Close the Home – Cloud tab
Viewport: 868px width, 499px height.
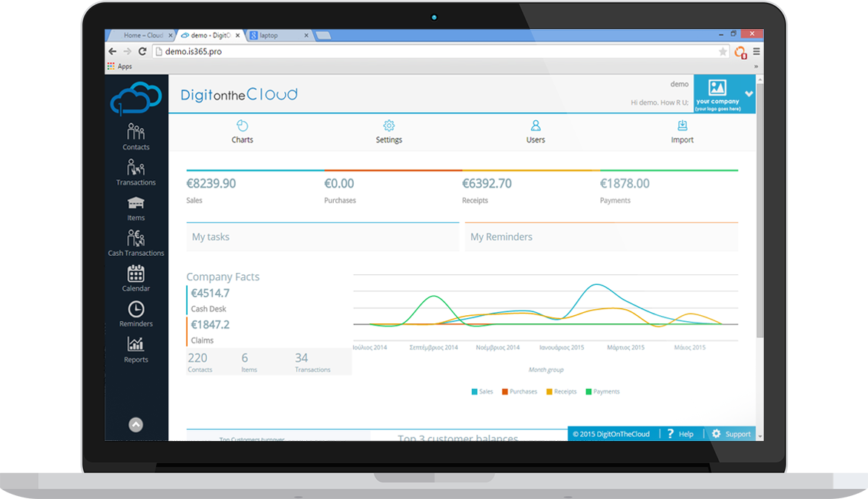[171, 36]
